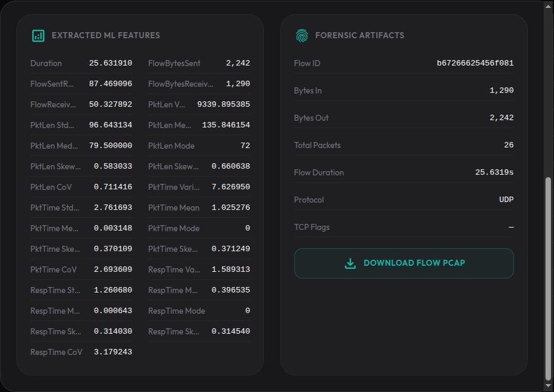Click the PktTime Mean label
Image resolution: width=554 pixels, height=392 pixels.
coord(174,208)
